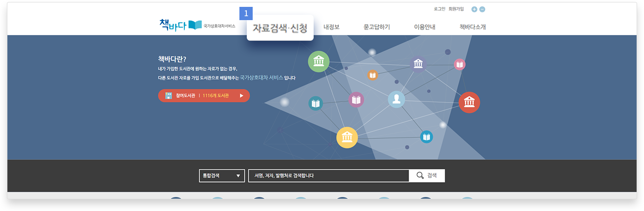Click the light blue person circle icon
Viewport: 644px width, 211px height.
pos(396,99)
